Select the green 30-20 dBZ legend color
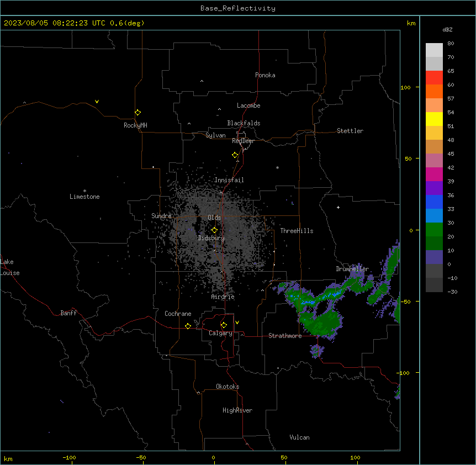 coord(434,230)
